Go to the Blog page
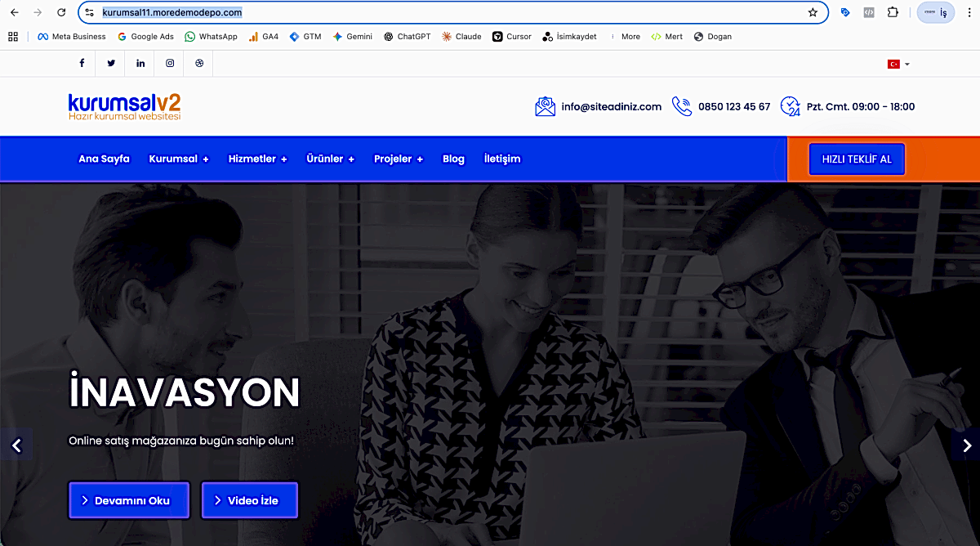 coord(453,159)
